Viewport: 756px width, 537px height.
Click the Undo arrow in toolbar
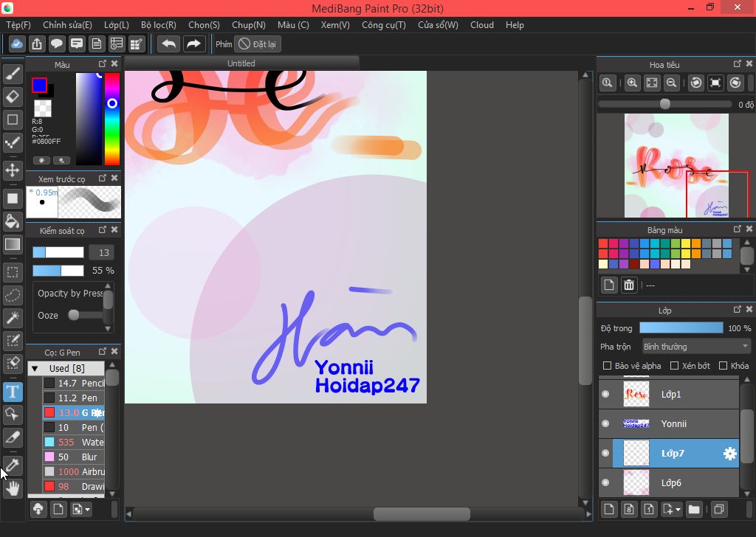(168, 44)
